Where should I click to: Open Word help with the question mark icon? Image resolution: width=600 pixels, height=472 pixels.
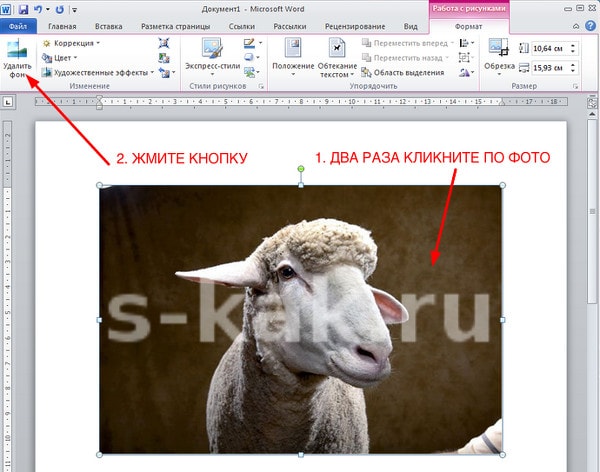click(x=590, y=26)
